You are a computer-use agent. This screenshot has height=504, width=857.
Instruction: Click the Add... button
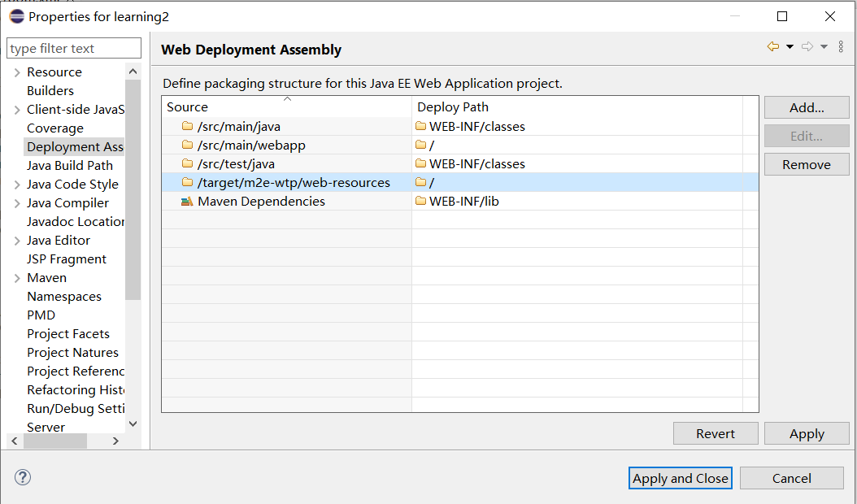(x=807, y=107)
